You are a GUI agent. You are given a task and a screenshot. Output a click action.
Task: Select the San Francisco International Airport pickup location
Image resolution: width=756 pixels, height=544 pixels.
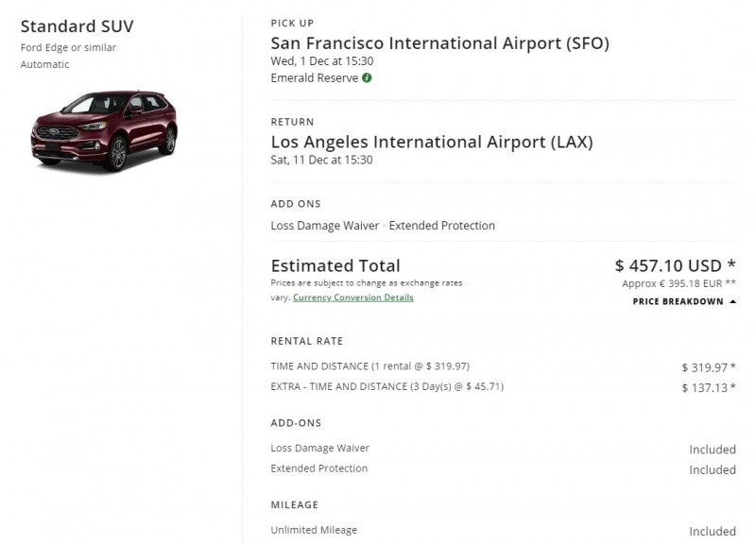pyautogui.click(x=439, y=42)
